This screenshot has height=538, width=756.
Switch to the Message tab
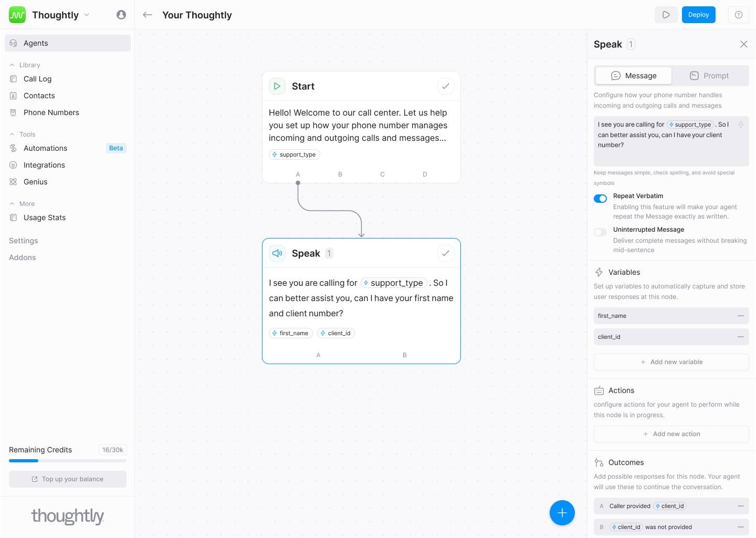(634, 76)
